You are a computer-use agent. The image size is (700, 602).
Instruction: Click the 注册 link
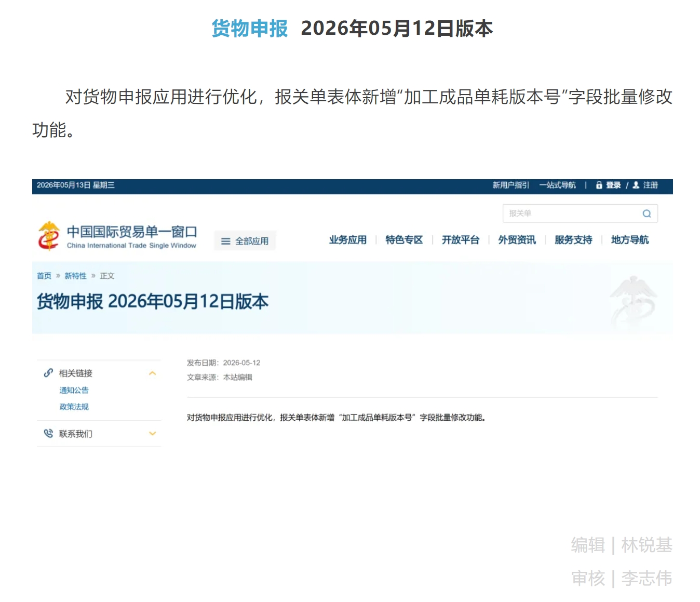coord(650,185)
